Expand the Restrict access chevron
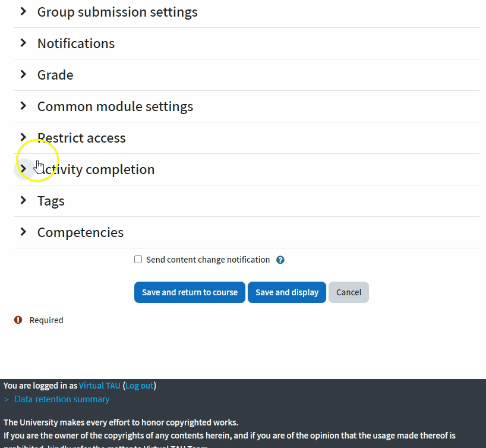This screenshot has height=448, width=486. coord(23,137)
